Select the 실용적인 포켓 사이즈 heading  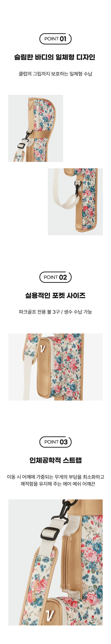coord(55,296)
